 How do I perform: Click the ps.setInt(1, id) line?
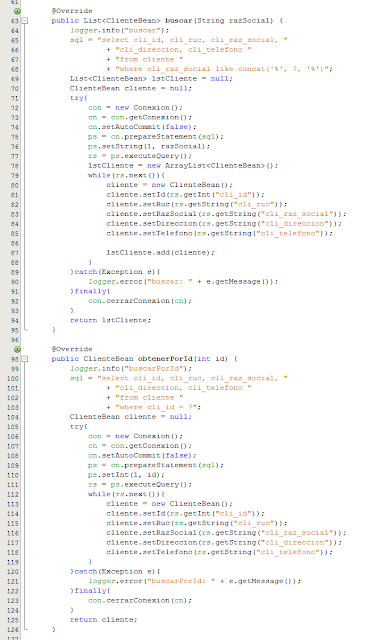126,475
